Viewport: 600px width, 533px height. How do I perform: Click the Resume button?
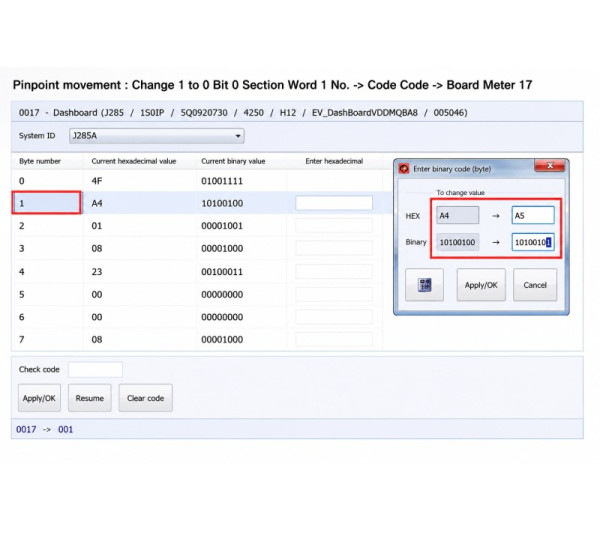[90, 398]
